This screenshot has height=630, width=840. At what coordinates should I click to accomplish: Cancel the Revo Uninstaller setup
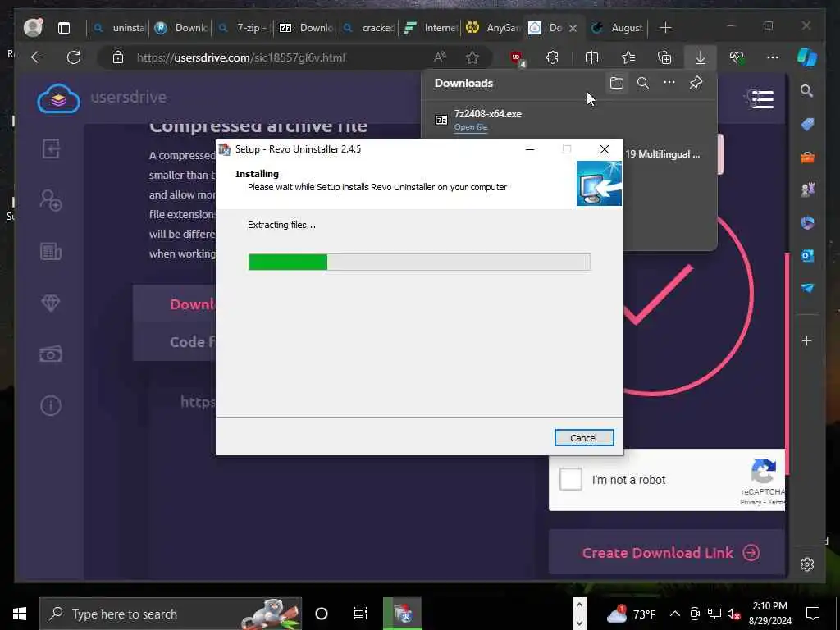point(584,438)
